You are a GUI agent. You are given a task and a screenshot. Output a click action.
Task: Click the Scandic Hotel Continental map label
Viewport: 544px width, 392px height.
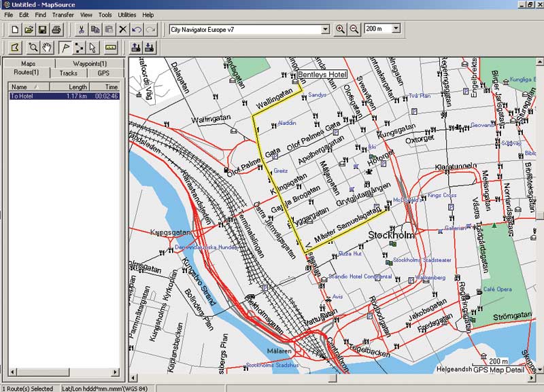click(x=360, y=277)
